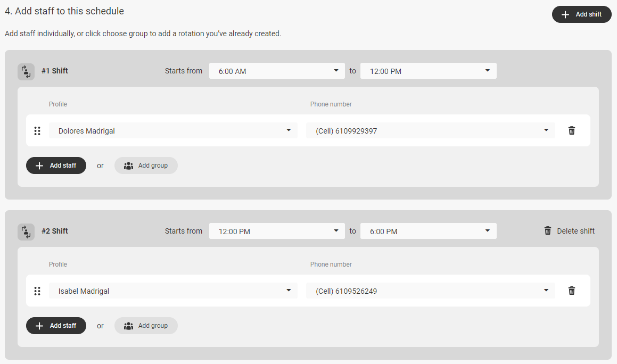Viewport: 617px width, 364px height.
Task: Open shift #1 end time 12:00 PM dropdown
Action: click(x=429, y=71)
